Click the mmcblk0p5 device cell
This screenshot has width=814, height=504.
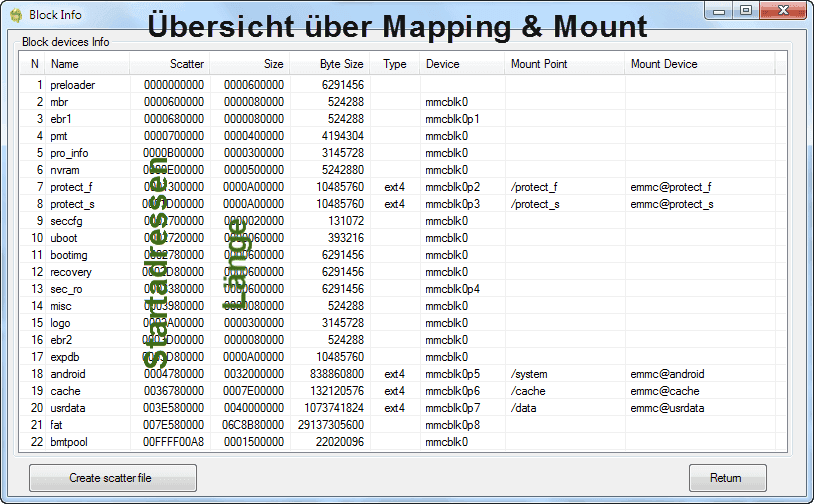pyautogui.click(x=452, y=374)
